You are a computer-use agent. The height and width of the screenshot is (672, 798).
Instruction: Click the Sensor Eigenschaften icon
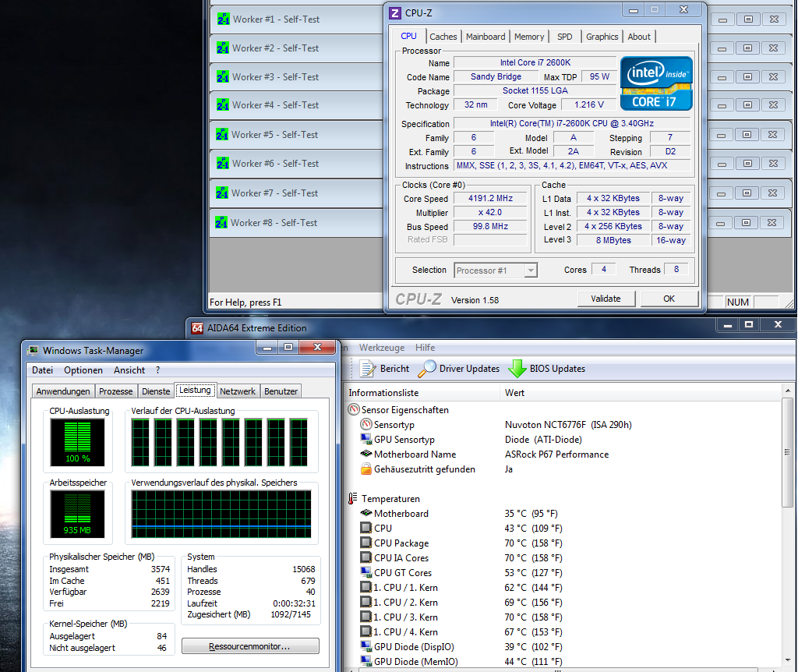coord(355,409)
